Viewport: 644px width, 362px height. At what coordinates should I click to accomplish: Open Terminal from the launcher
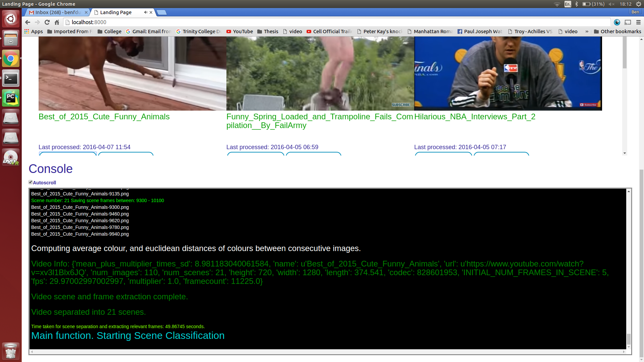tap(11, 78)
